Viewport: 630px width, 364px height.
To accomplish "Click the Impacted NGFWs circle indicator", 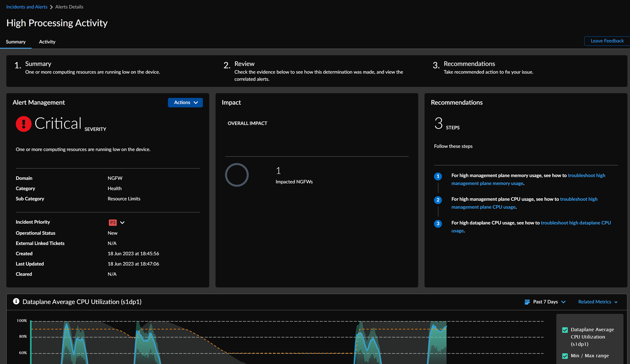I will click(237, 175).
